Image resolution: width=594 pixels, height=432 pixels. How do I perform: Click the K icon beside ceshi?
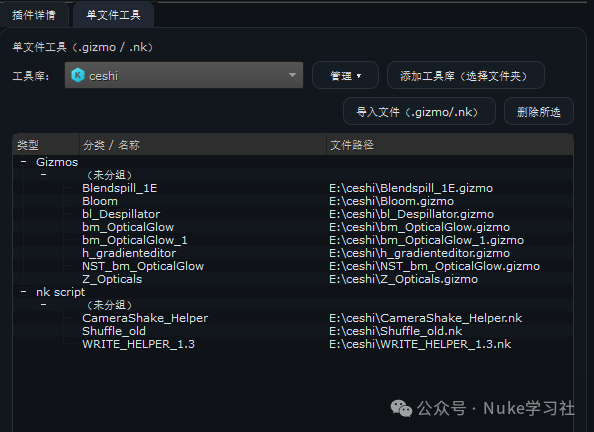pyautogui.click(x=78, y=75)
